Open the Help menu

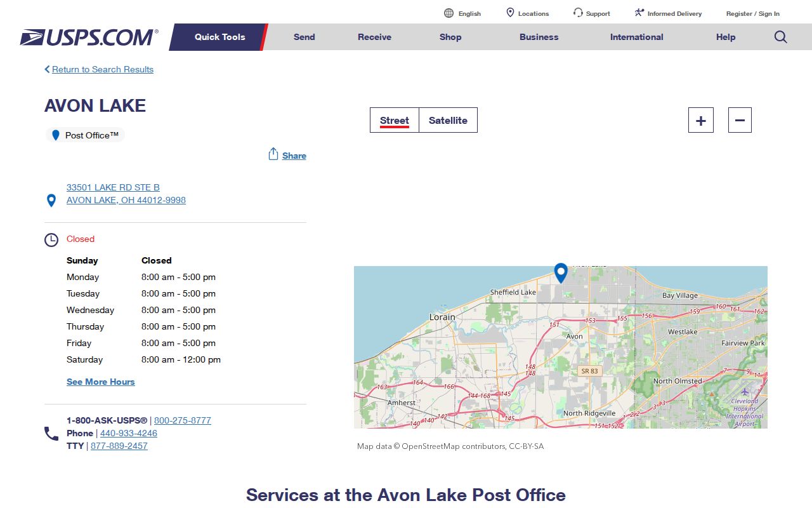pos(726,37)
